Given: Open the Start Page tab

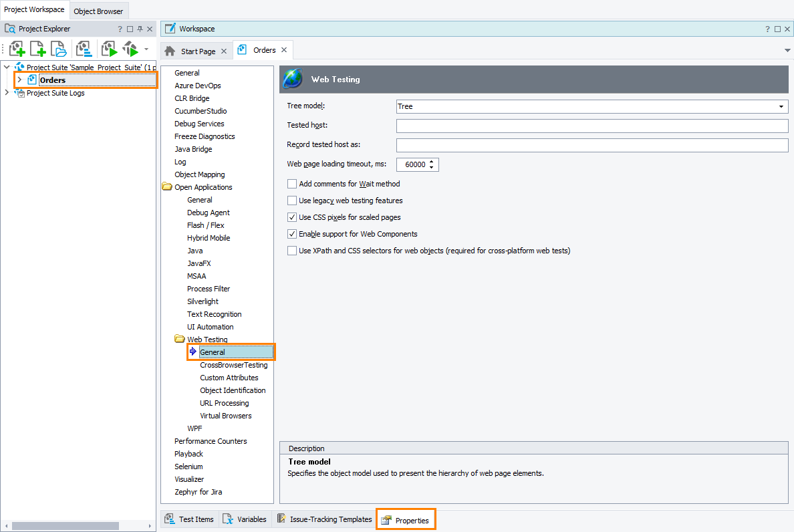Looking at the screenshot, I should tap(197, 51).
